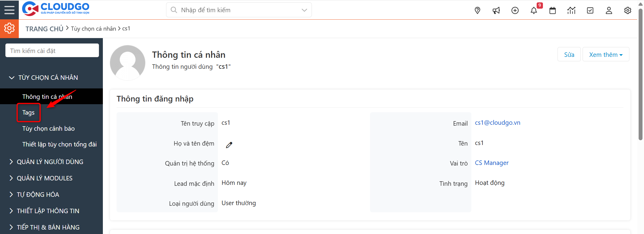Open the search box dropdown arrow
The image size is (644, 234).
tap(304, 10)
